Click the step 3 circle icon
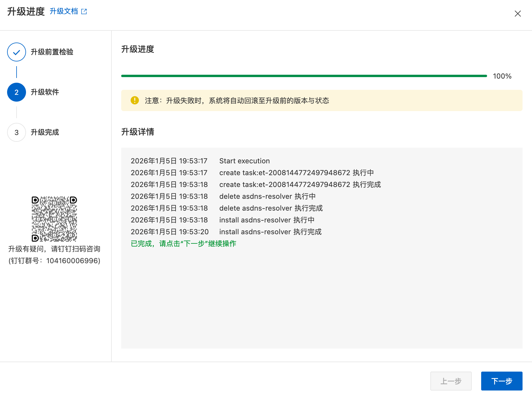Viewport: 532px width, 397px height. point(17,132)
